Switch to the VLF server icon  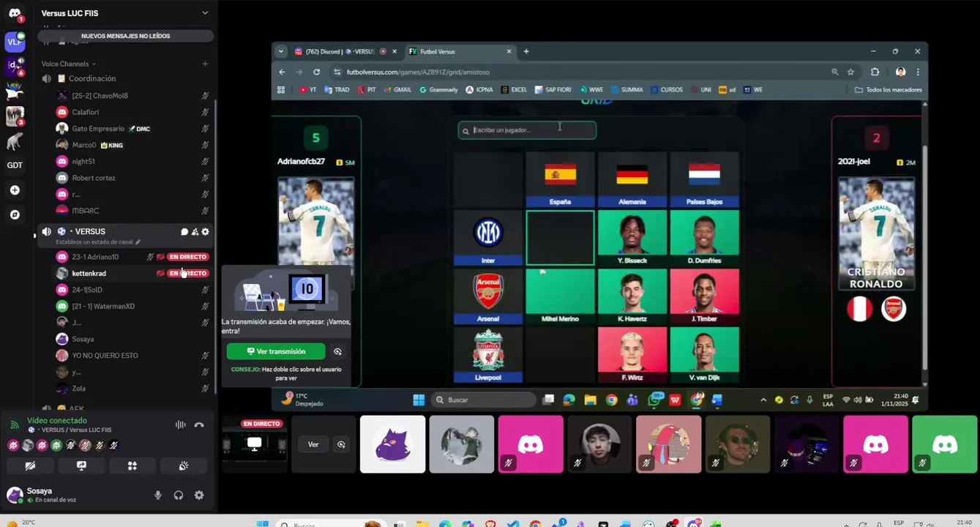click(15, 42)
